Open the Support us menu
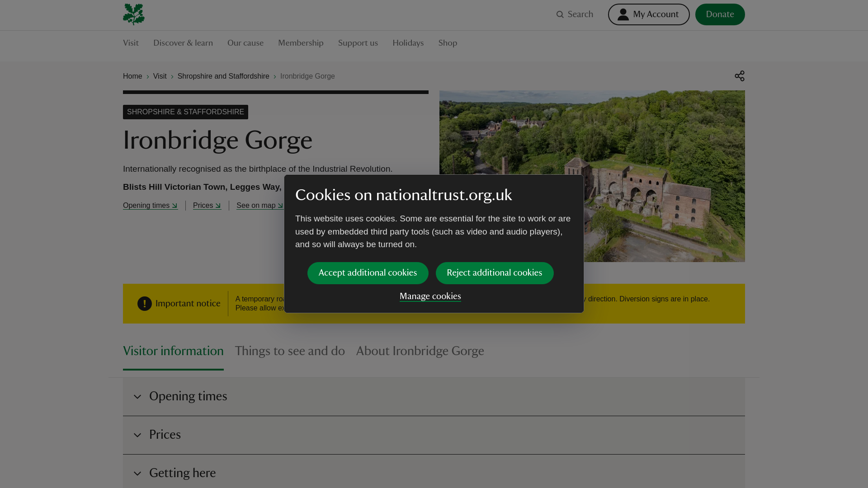The image size is (868, 488). tap(358, 43)
